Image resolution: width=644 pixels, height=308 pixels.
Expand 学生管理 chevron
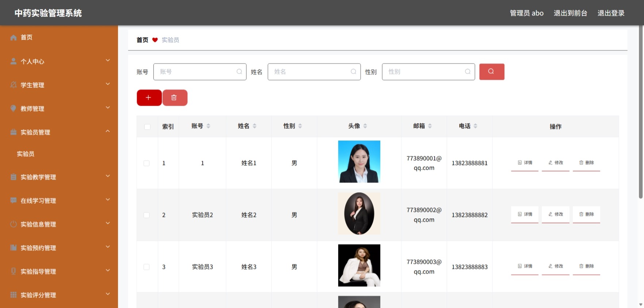(x=108, y=84)
